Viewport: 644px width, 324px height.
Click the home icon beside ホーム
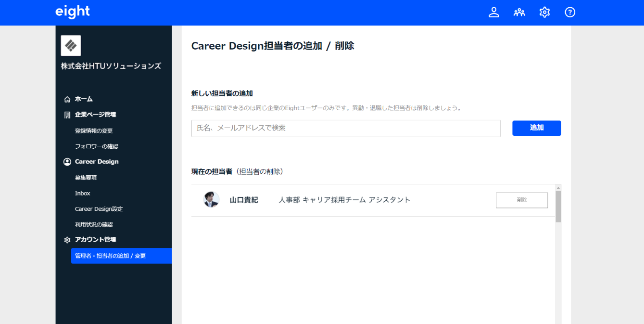point(67,99)
